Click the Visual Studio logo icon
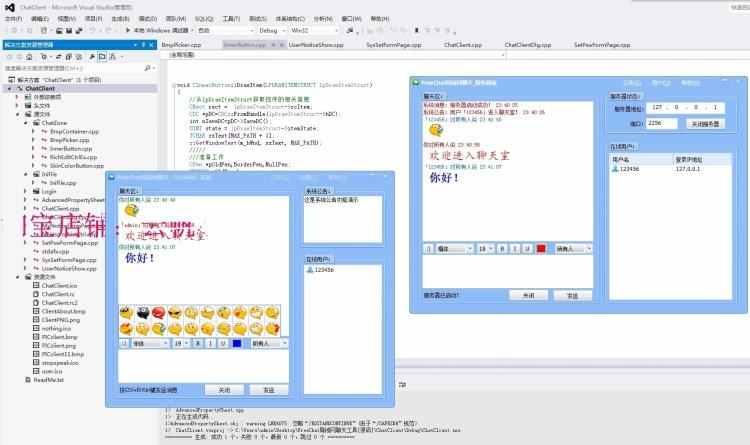The width and height of the screenshot is (750, 445). (x=10, y=7)
